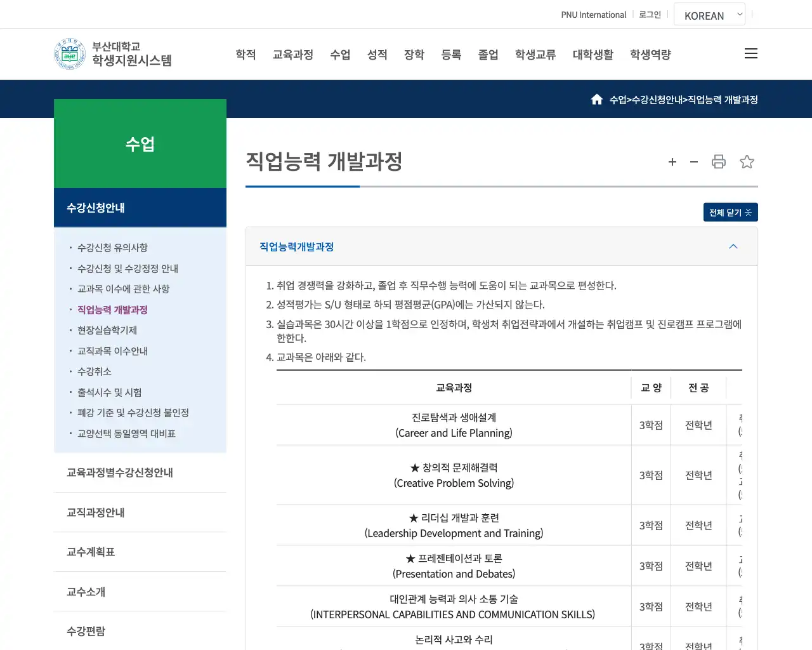Open 수강신청 및 수강정정 안내 item
The image size is (812, 650).
128,269
